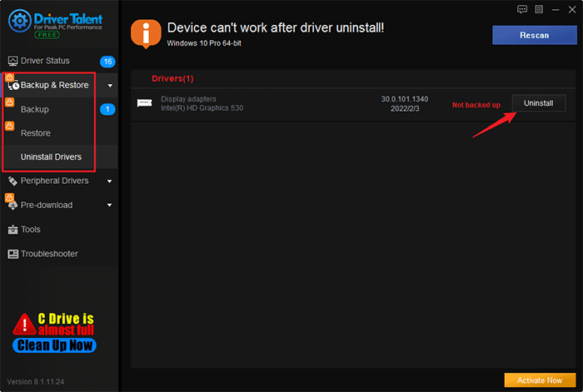This screenshot has height=392, width=583.
Task: Click the Driver Status monitor icon
Action: coord(13,61)
